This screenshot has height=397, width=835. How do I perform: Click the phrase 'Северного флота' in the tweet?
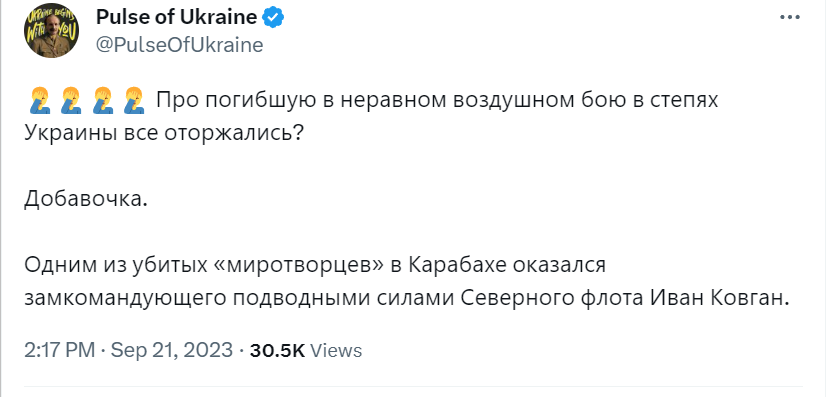coord(552,299)
